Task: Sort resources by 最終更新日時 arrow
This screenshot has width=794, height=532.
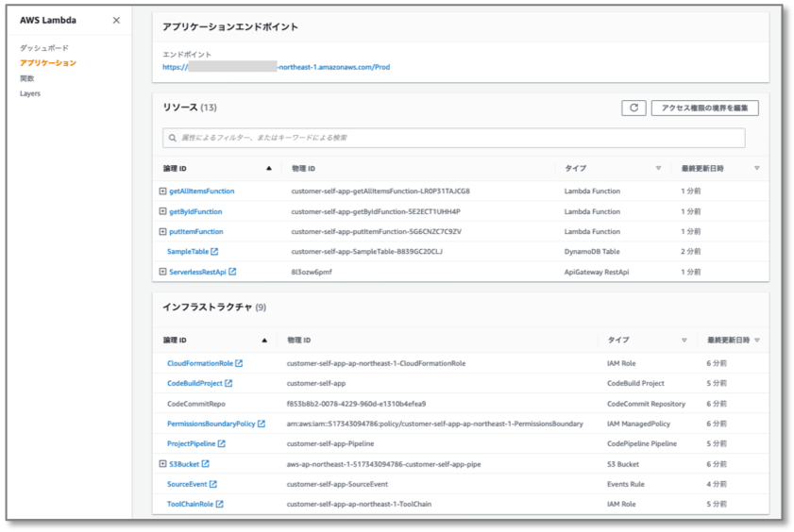Action: click(x=757, y=169)
